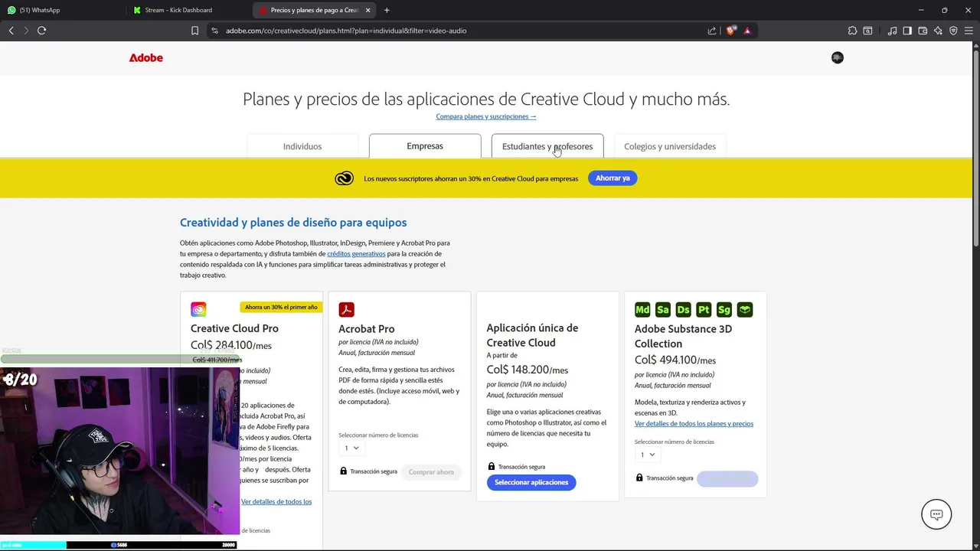This screenshot has width=980, height=551.
Task: Click the Seleccionar aplicaciones button
Action: click(x=531, y=482)
